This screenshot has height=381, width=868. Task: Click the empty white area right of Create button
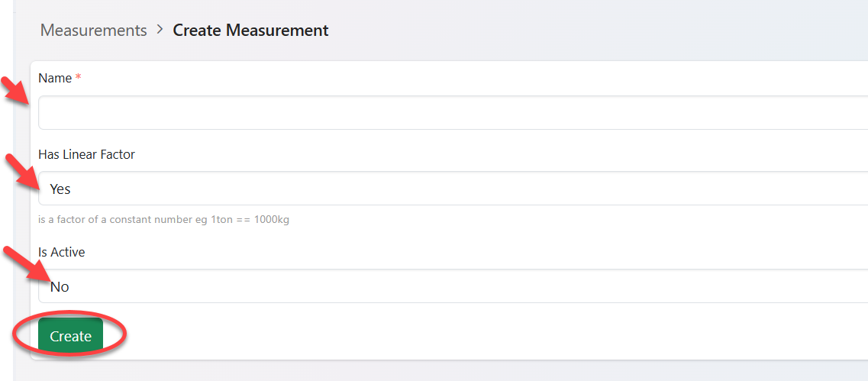tap(458, 336)
